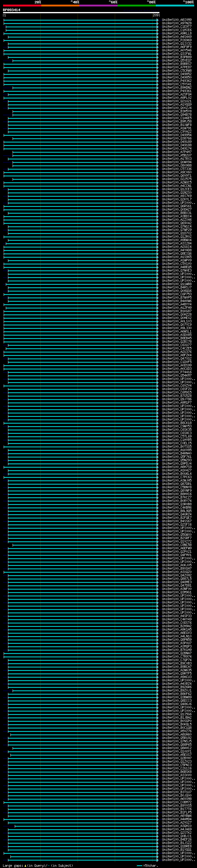Click the UniRef100_A1W791 label

click(177, 128)
